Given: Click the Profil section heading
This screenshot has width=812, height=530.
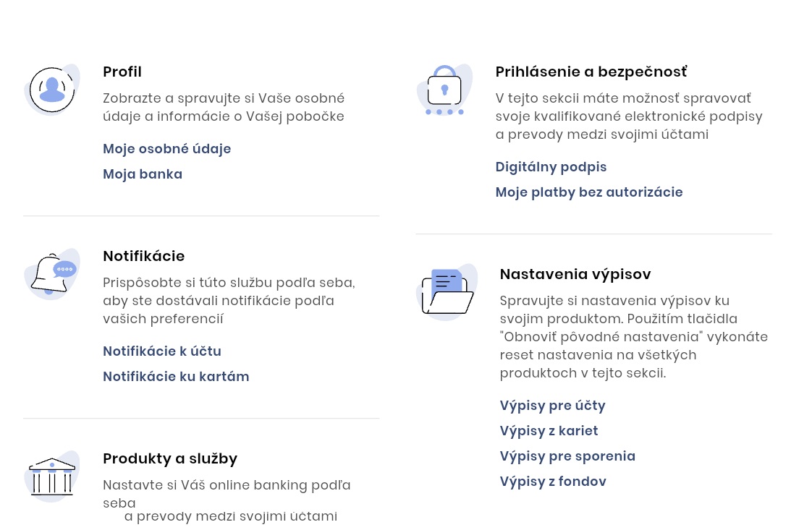Looking at the screenshot, I should (x=122, y=72).
